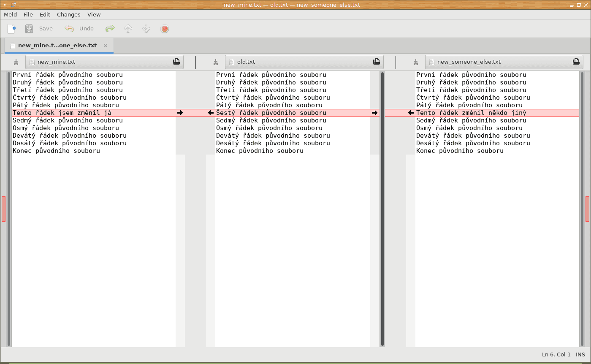Click the new_someone_else.txt pane's vertical scrollbar
Image resolution: width=591 pixels, height=364 pixels.
click(x=582, y=209)
